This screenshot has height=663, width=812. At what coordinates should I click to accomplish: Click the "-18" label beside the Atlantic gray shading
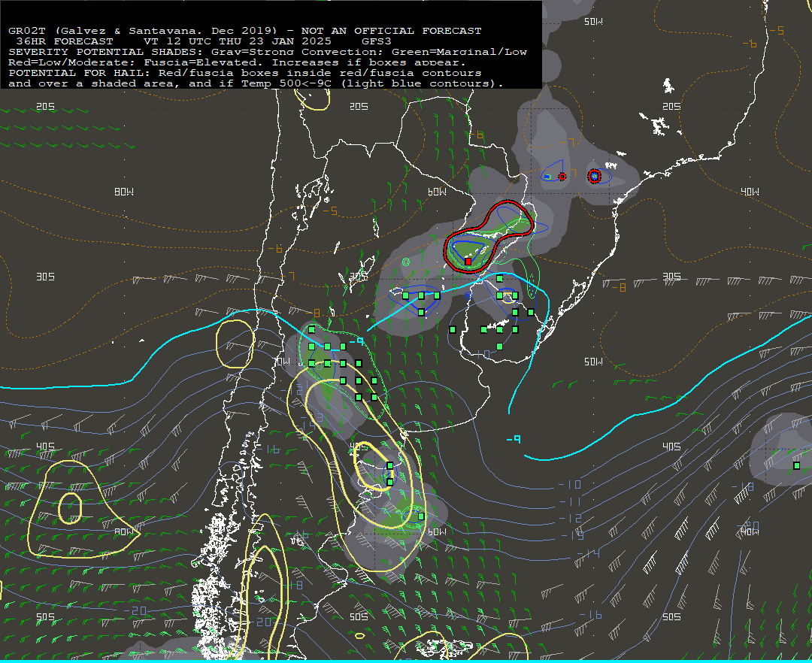coord(743,486)
